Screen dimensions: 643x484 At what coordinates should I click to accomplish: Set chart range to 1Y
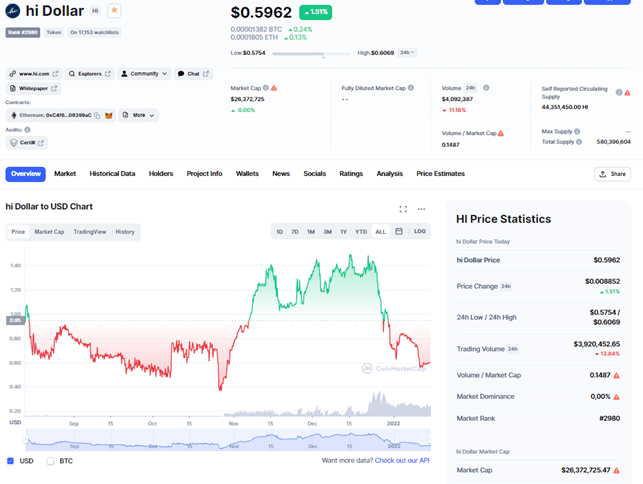344,232
